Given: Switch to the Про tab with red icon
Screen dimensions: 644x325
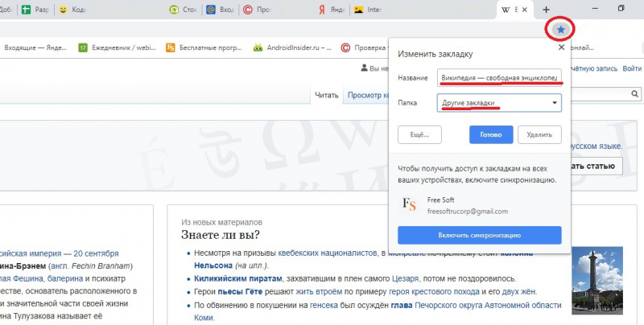Looking at the screenshot, I should [x=257, y=10].
